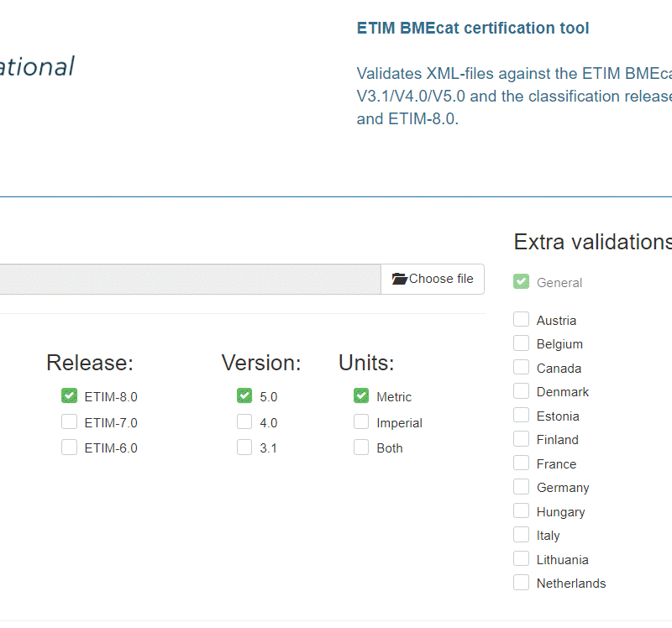Check the Canada validation box

[x=522, y=368]
